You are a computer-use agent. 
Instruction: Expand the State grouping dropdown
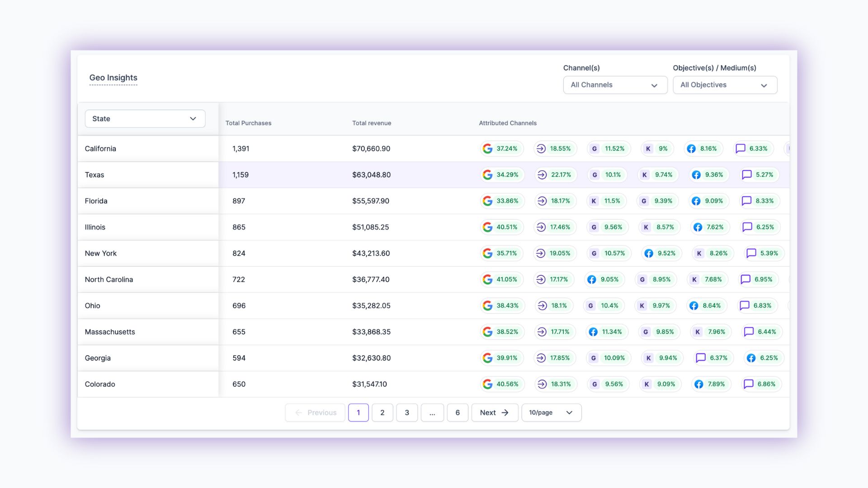(145, 119)
